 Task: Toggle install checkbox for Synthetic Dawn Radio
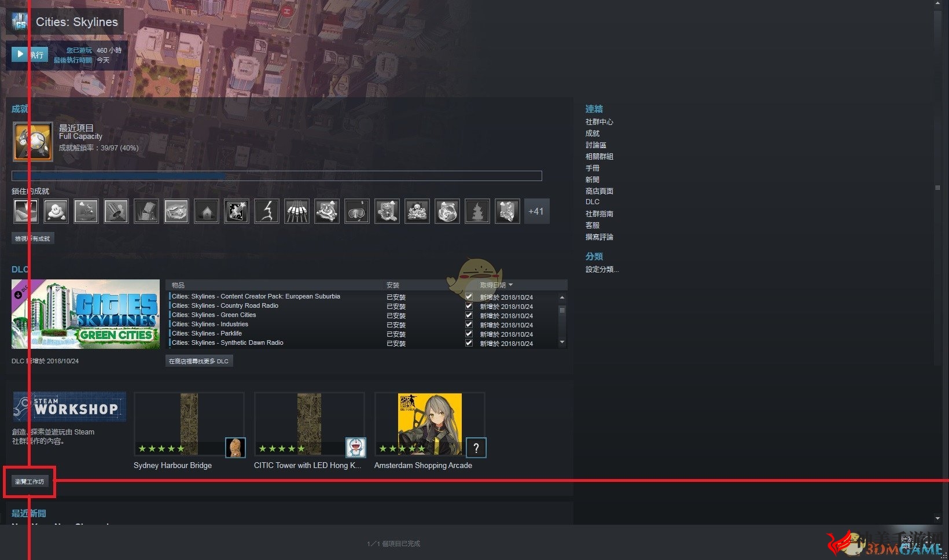(469, 343)
